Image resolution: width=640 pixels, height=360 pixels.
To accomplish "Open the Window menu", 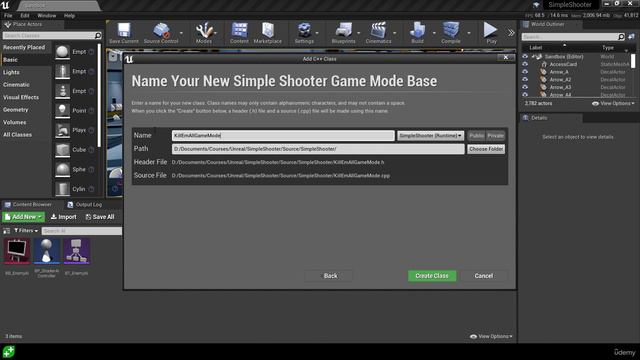I will click(x=47, y=16).
